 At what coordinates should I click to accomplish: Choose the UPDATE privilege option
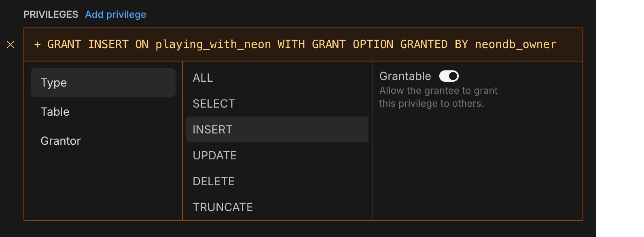[x=215, y=155]
